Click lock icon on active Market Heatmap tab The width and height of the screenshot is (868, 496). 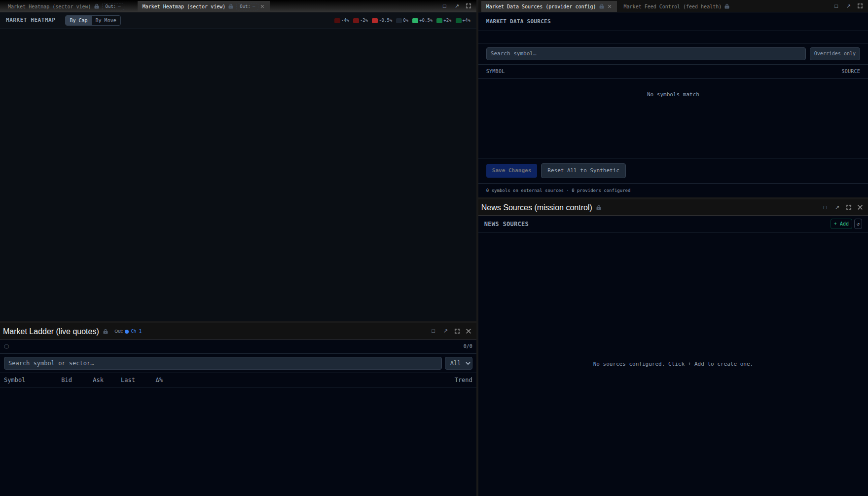click(231, 6)
